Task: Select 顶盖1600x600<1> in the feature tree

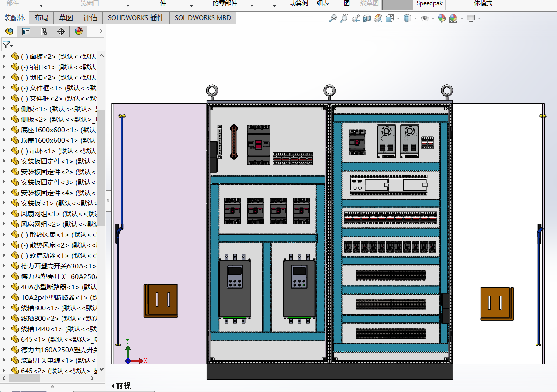Action: pos(49,140)
